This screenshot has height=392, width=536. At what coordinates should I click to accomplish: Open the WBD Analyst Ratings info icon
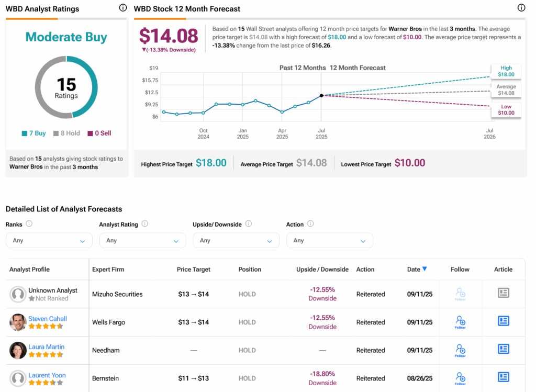point(122,8)
